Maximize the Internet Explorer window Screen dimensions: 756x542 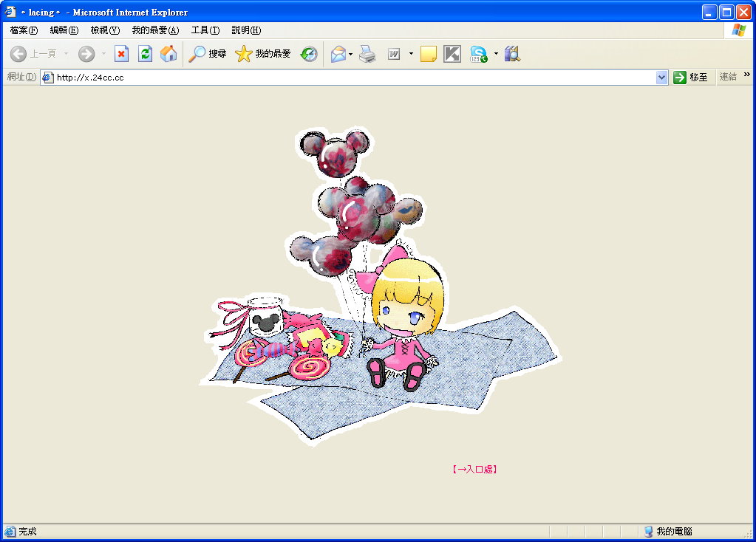click(726, 12)
